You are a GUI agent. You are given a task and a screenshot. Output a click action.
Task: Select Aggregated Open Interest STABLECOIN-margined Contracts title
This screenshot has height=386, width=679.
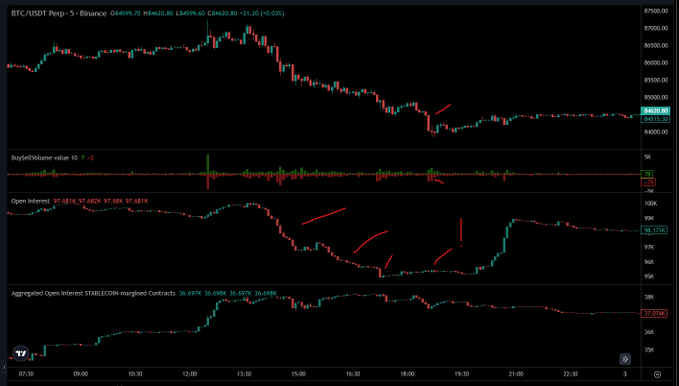click(93, 293)
